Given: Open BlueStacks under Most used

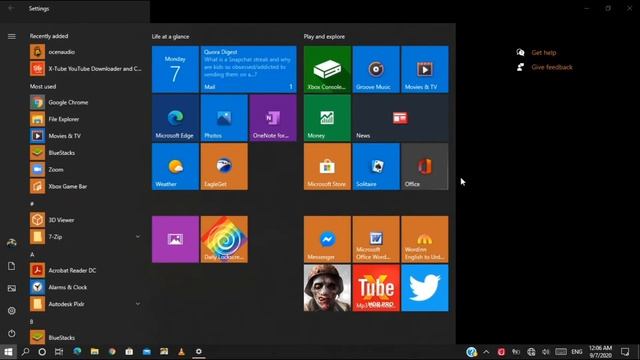Looking at the screenshot, I should (x=86, y=152).
